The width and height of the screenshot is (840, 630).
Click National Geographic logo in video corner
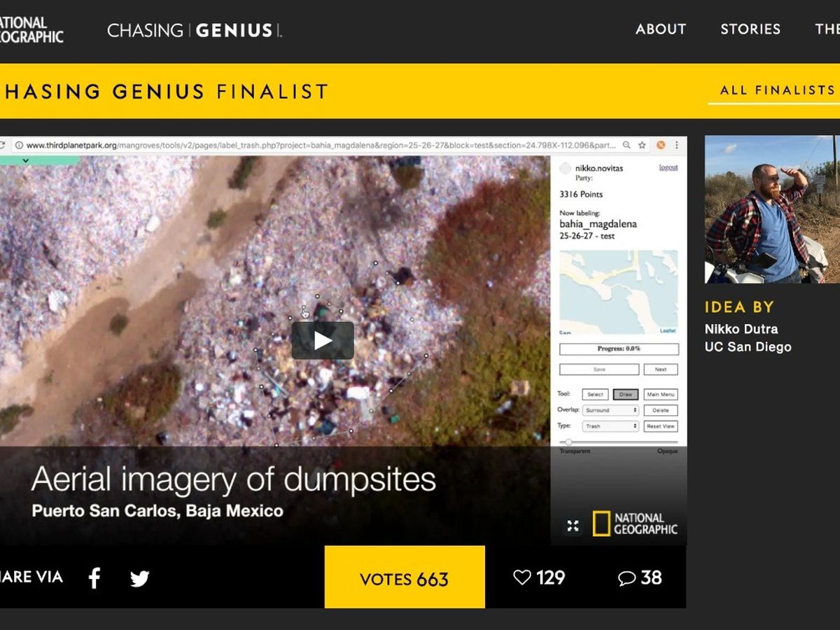(x=636, y=524)
